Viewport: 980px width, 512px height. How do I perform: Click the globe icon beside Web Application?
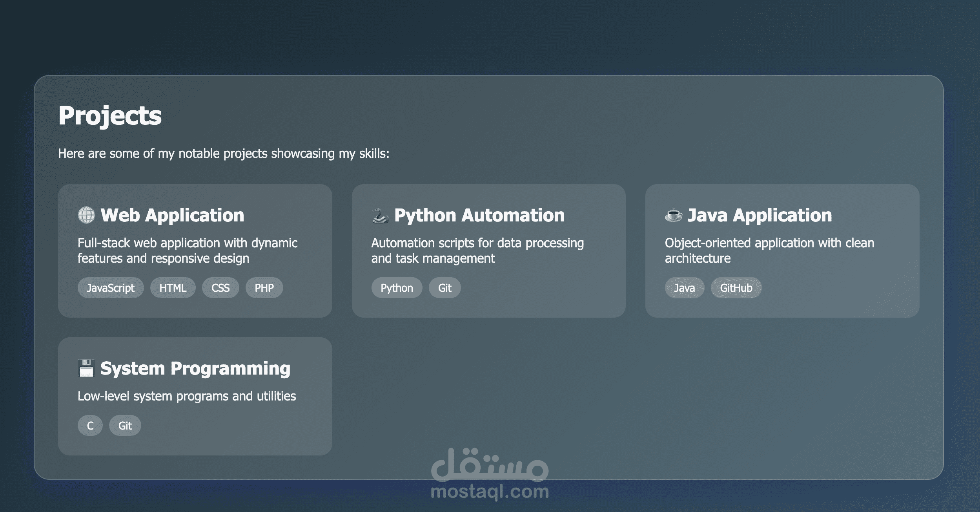(86, 215)
